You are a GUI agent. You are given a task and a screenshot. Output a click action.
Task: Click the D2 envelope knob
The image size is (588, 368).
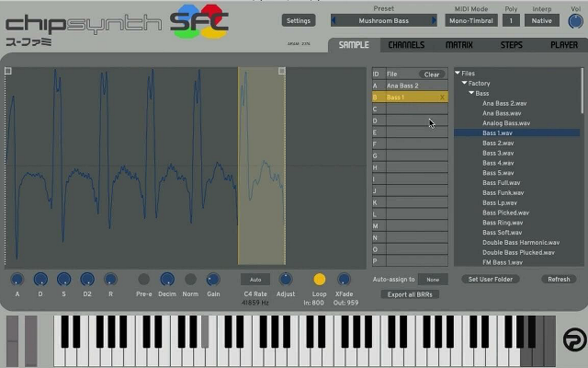coord(87,280)
